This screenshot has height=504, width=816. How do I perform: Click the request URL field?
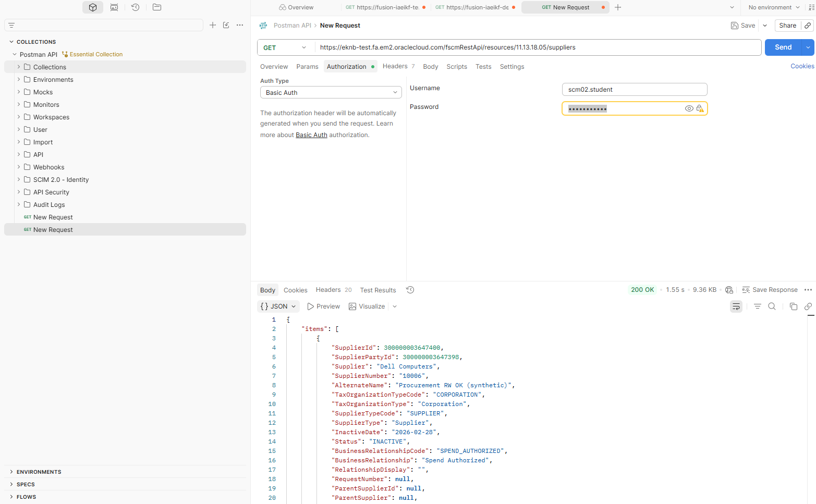538,47
